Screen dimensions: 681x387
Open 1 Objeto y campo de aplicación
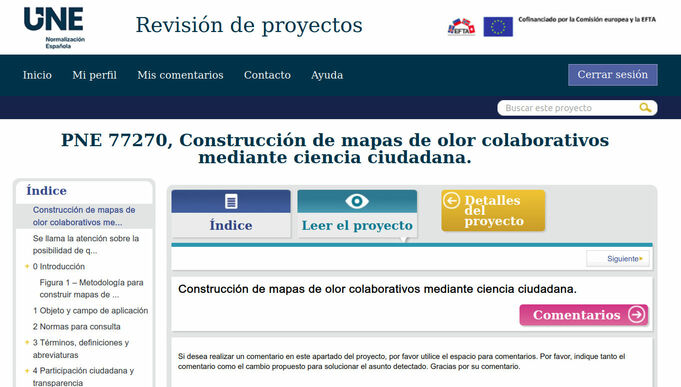90,311
